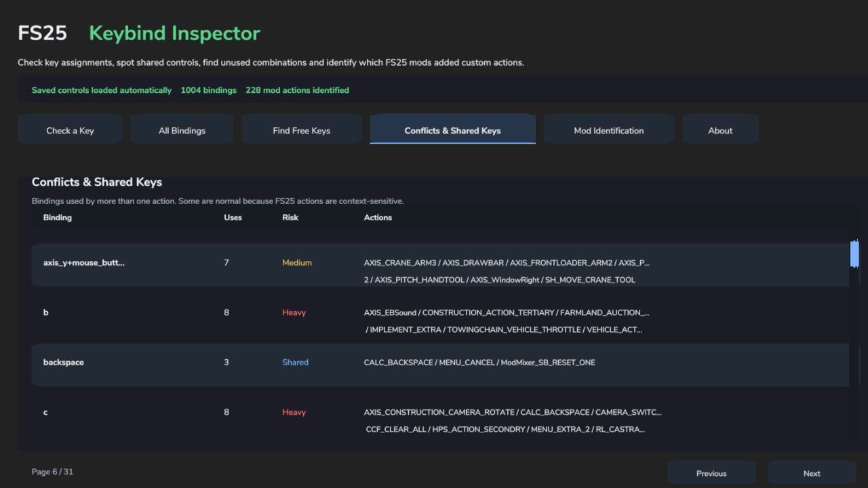Click the '228 mod actions identified' status text
This screenshot has width=868, height=488.
coord(297,90)
